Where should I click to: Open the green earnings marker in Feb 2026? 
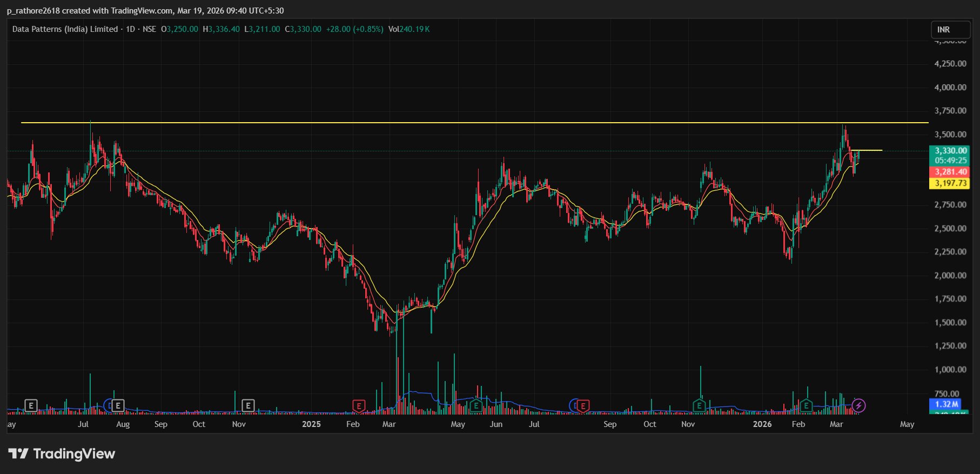coord(806,405)
